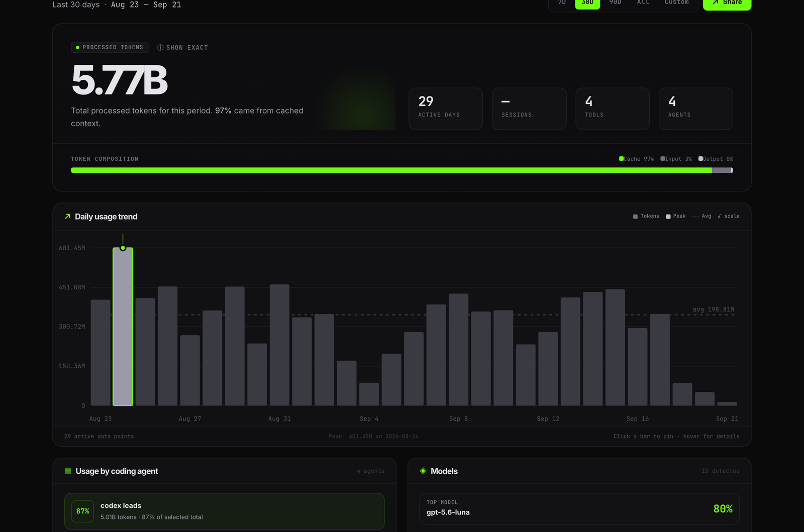Click the '15 detected' models count
This screenshot has width=804, height=532.
click(720, 471)
